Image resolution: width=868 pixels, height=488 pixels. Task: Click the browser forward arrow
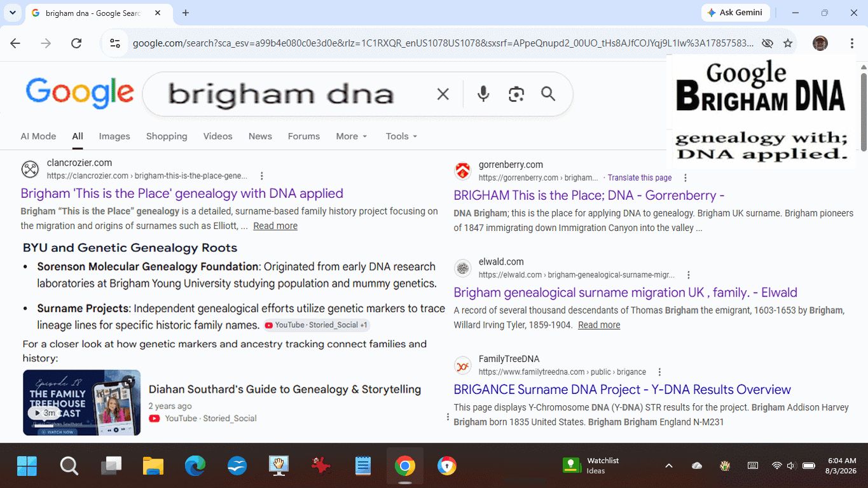(x=46, y=43)
